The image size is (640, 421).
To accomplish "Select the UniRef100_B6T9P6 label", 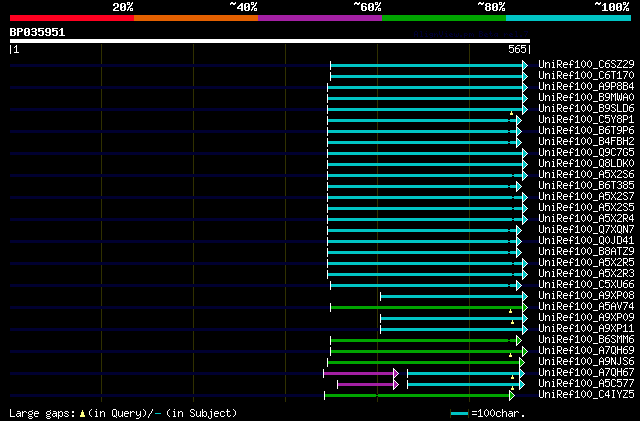I will pos(586,131).
